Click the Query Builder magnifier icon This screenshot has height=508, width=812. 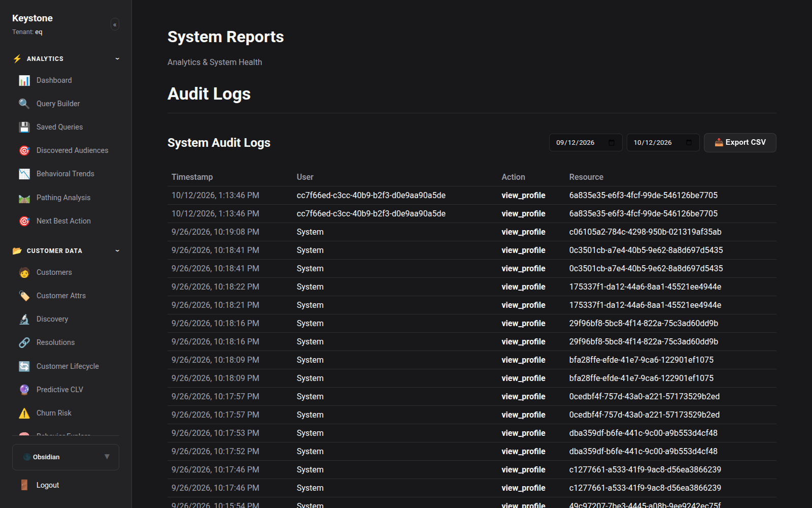(24, 104)
